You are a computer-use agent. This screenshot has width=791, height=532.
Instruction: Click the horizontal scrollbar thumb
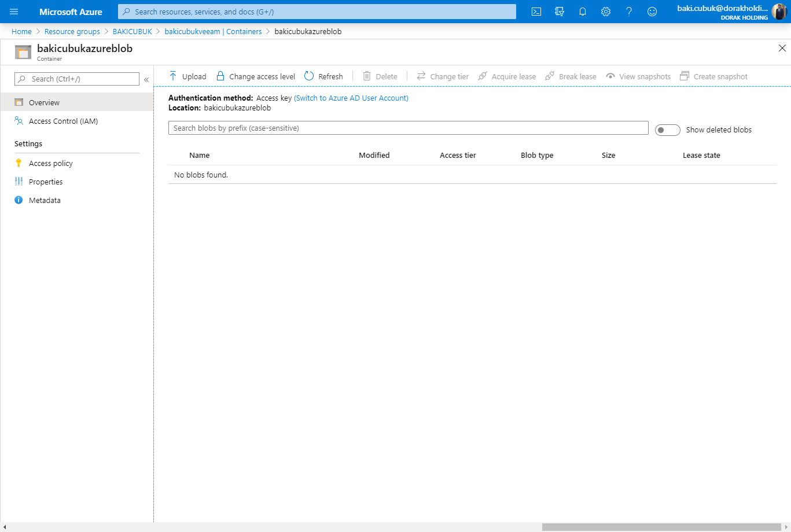click(661, 527)
